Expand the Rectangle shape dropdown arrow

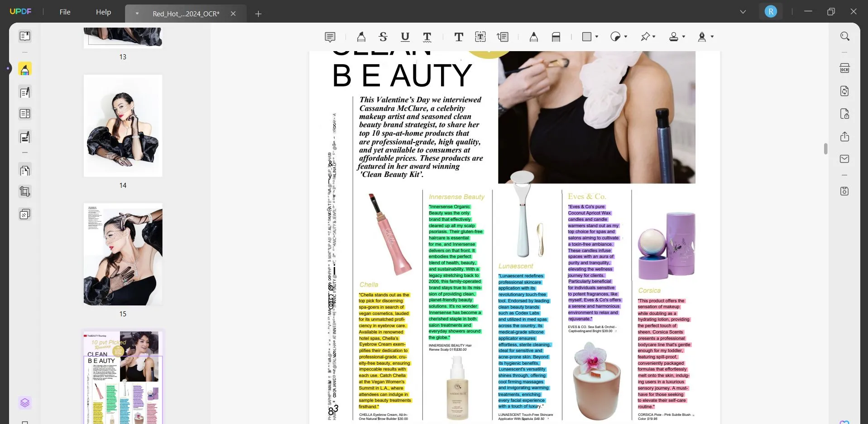(x=597, y=37)
